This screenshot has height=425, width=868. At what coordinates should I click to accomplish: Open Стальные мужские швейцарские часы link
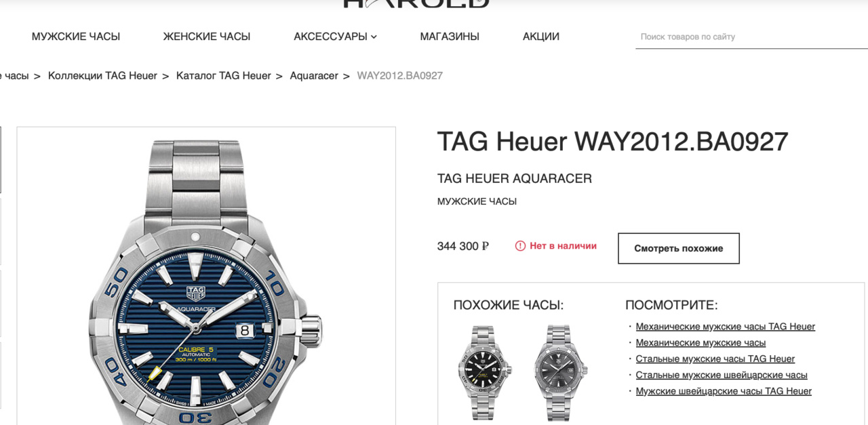coord(722,375)
